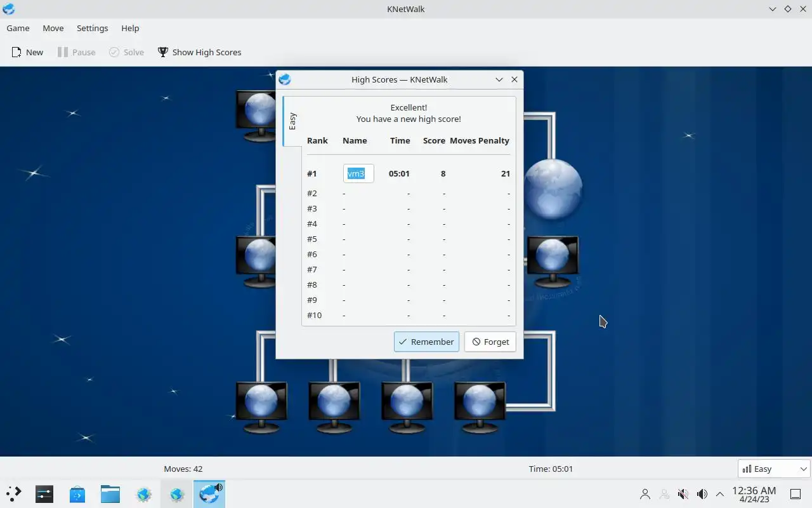This screenshot has width=812, height=508.
Task: Click the bottom-row third computer terminal
Action: pyautogui.click(x=407, y=408)
